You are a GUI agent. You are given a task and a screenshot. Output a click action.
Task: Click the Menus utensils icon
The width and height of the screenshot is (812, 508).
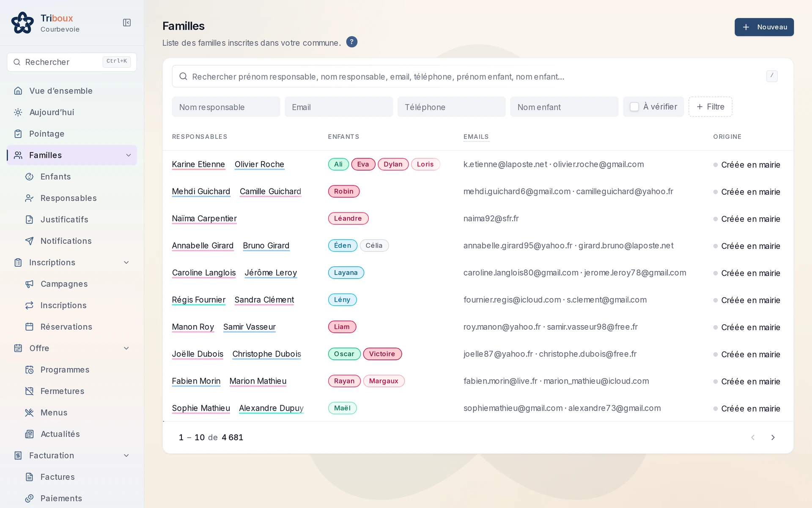click(x=29, y=412)
